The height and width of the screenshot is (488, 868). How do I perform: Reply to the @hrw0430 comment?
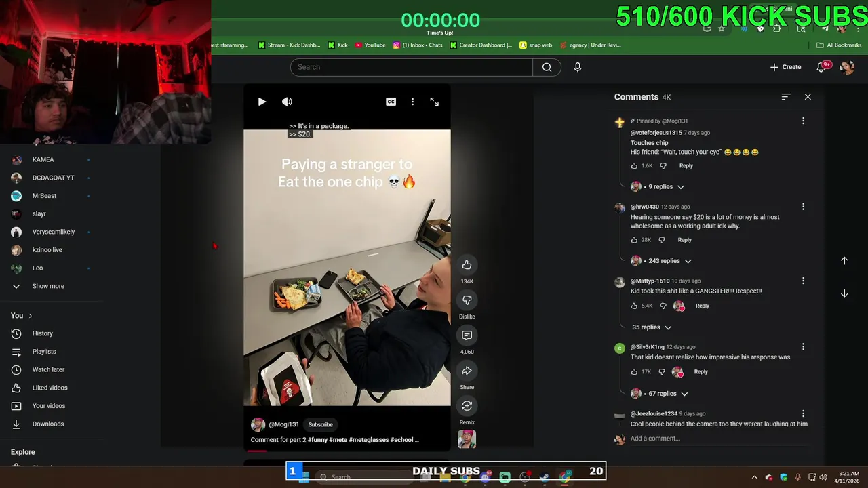point(685,240)
